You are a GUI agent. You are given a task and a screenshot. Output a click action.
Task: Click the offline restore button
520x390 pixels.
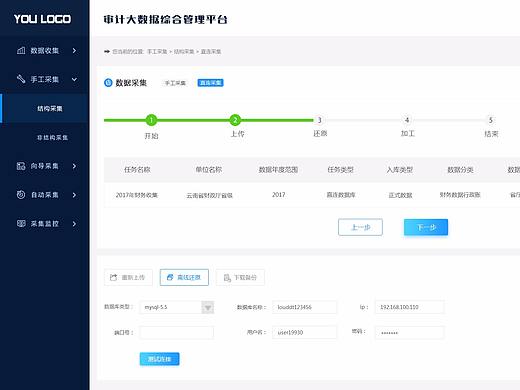pyautogui.click(x=184, y=277)
